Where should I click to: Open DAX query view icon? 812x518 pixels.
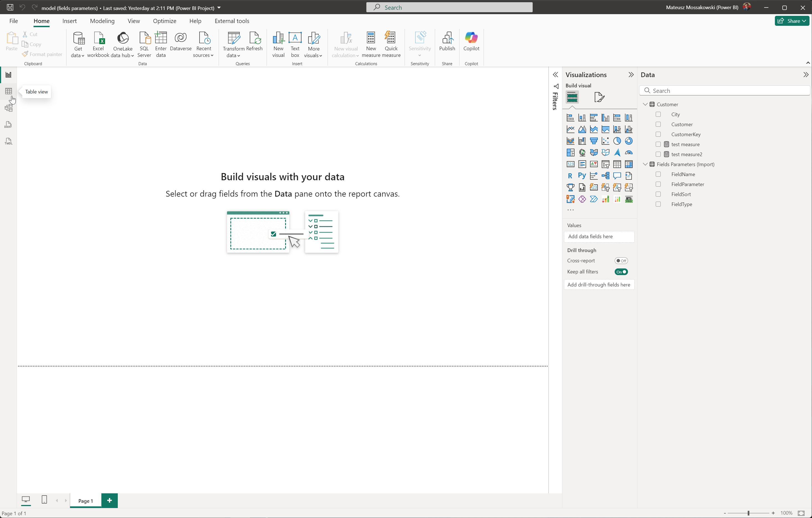8,125
